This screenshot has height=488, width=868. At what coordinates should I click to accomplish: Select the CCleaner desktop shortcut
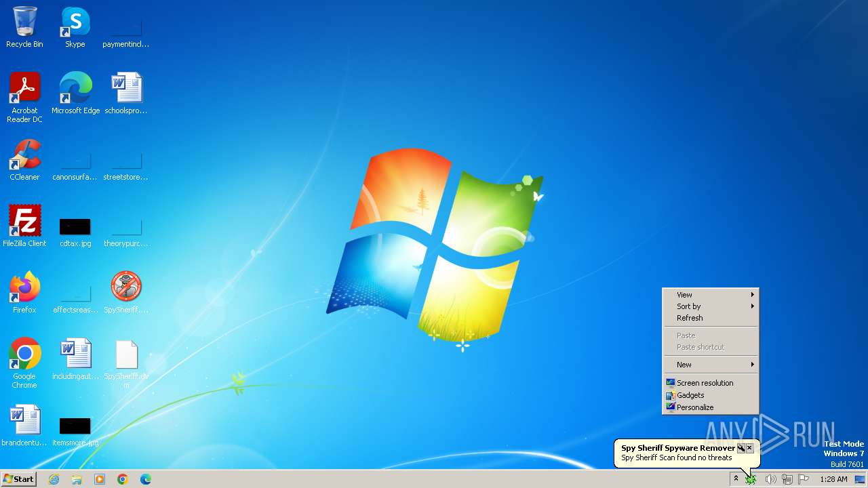click(24, 160)
